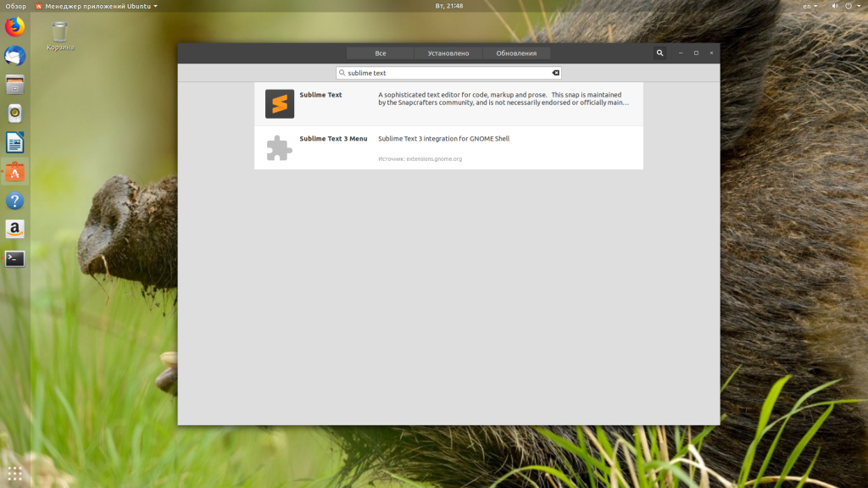Click into the sublime text search field
Screen dimensions: 868x488
pos(445,73)
